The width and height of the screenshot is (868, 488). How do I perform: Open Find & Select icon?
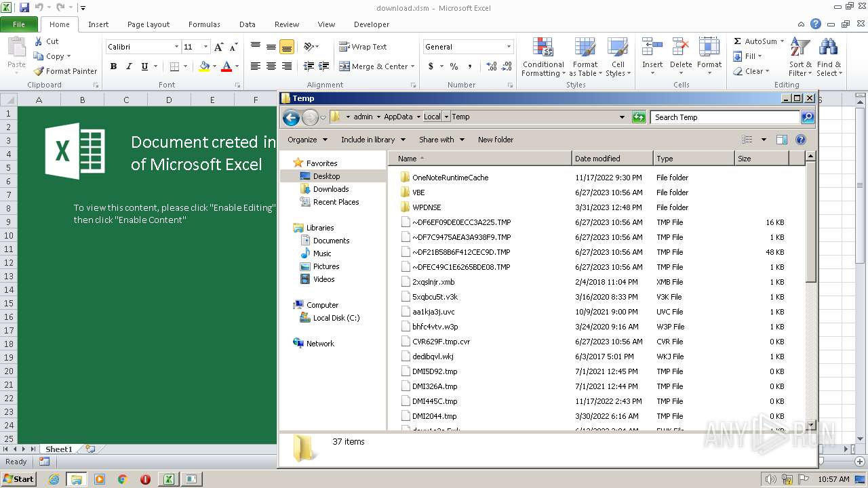coord(828,47)
